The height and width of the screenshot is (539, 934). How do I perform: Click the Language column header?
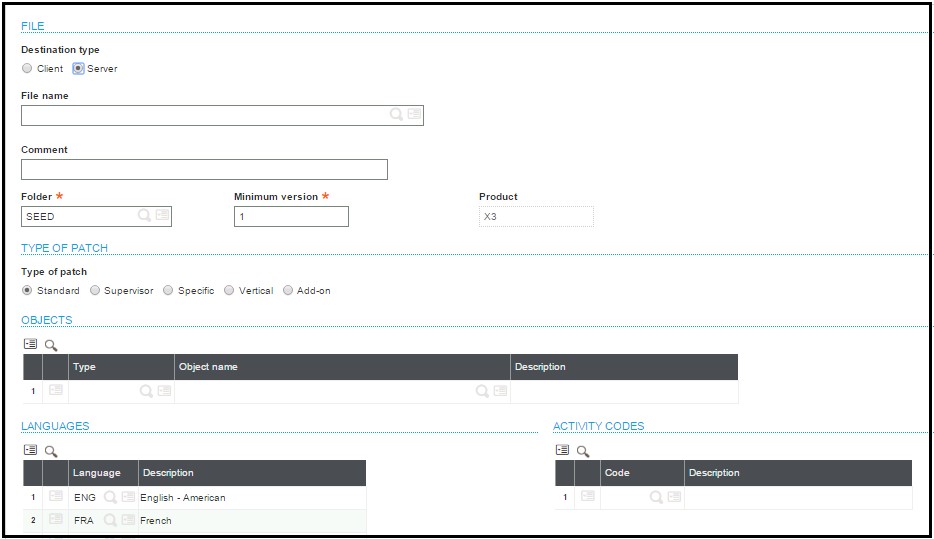[103, 473]
